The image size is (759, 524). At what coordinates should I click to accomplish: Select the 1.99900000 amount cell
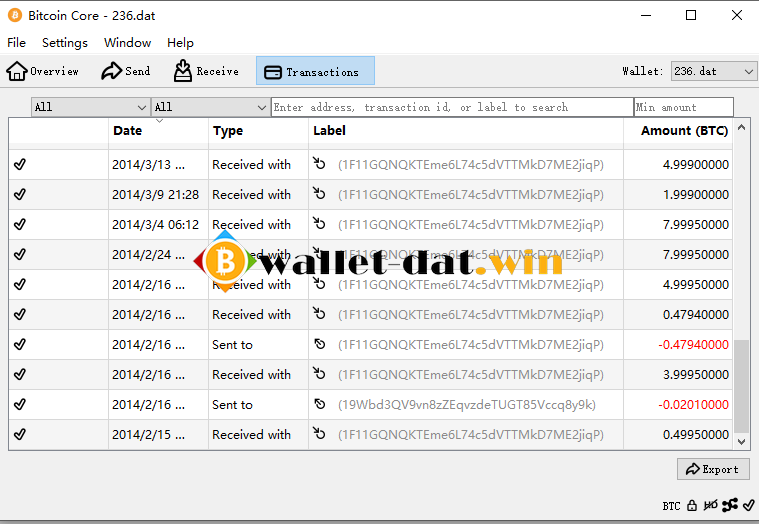678,195
